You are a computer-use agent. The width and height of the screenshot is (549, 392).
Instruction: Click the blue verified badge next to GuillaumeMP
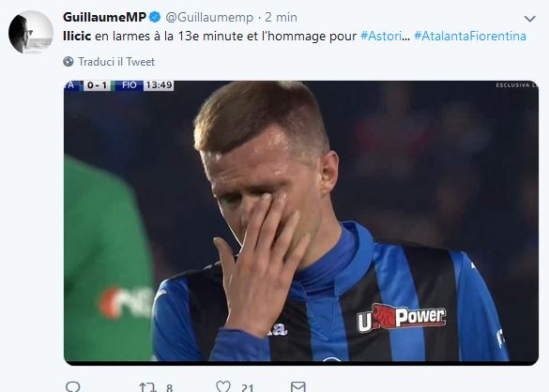155,17
